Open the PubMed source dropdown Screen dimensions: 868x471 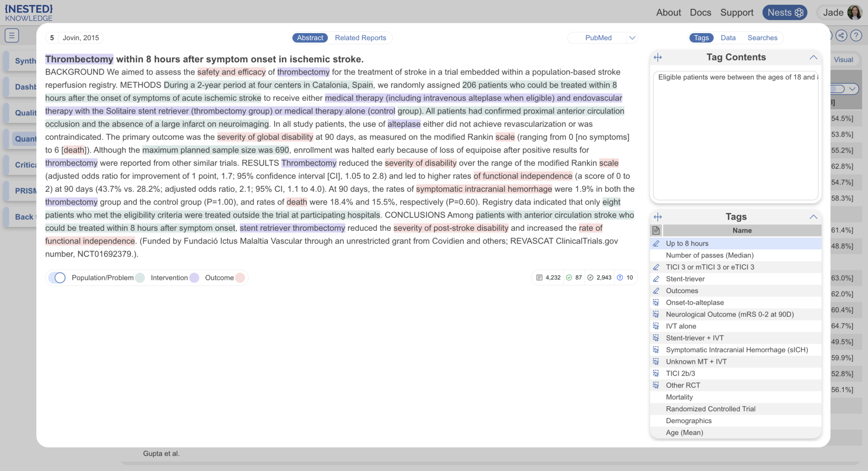tap(632, 38)
